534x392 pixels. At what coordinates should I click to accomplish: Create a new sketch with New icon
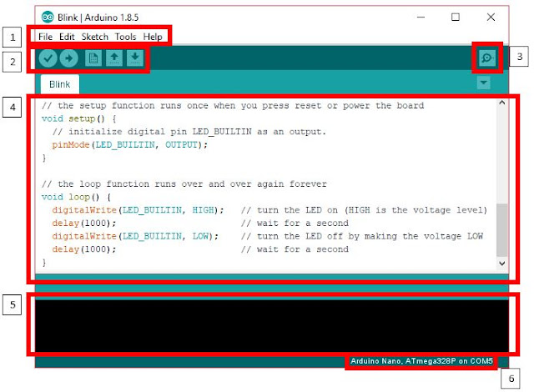point(93,58)
